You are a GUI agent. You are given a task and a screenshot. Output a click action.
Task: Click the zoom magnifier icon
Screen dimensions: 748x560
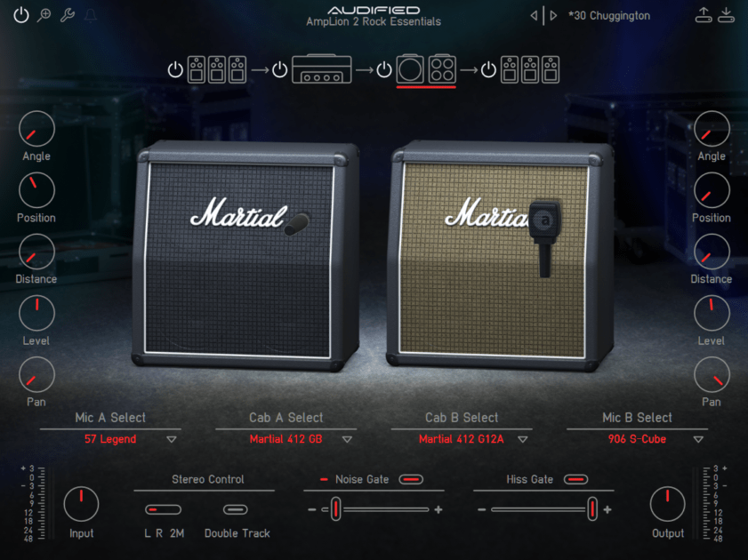[x=44, y=15]
